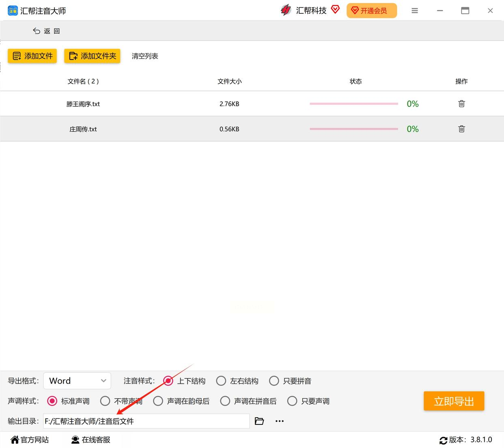Select the 只要拼音 annotation option
504x448 pixels.
[x=290, y=381]
